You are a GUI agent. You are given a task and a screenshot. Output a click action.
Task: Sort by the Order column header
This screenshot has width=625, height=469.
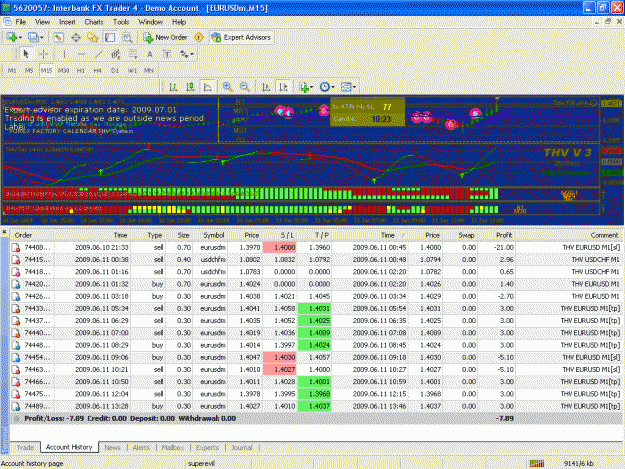point(23,235)
